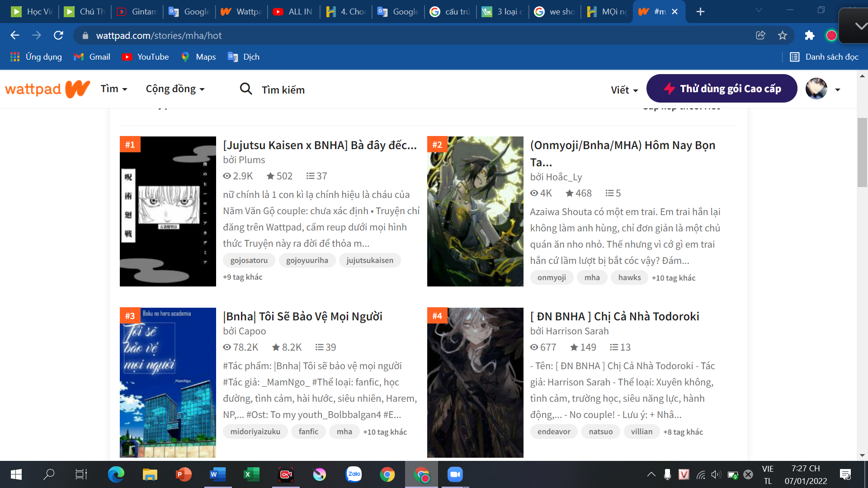Switch to the we sho Google tab

tap(555, 12)
